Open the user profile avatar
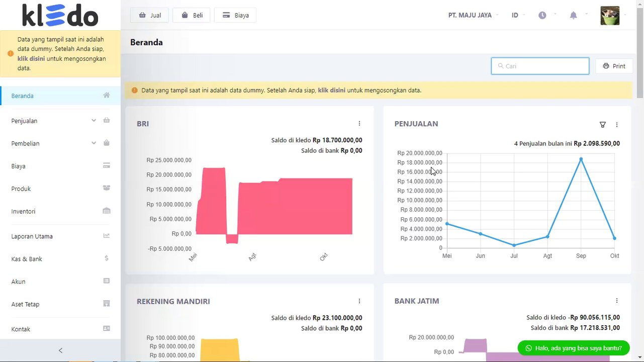Viewport: 644px width, 362px height. tap(610, 16)
